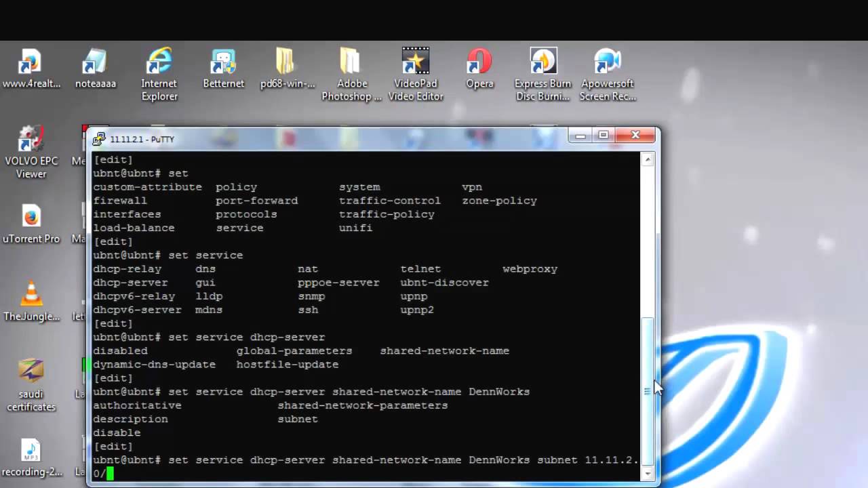Click 'unifi' in terminal output
The width and height of the screenshot is (868, 488).
pyautogui.click(x=356, y=228)
